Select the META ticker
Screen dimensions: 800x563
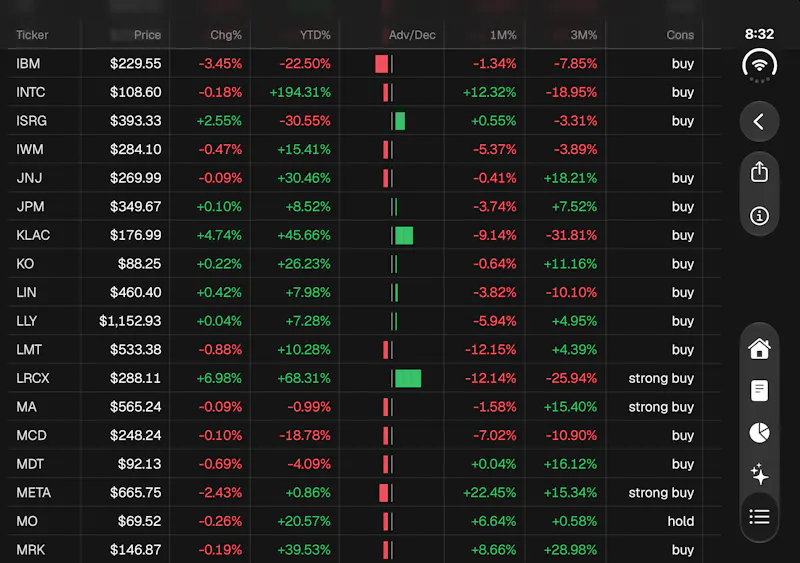tap(33, 492)
